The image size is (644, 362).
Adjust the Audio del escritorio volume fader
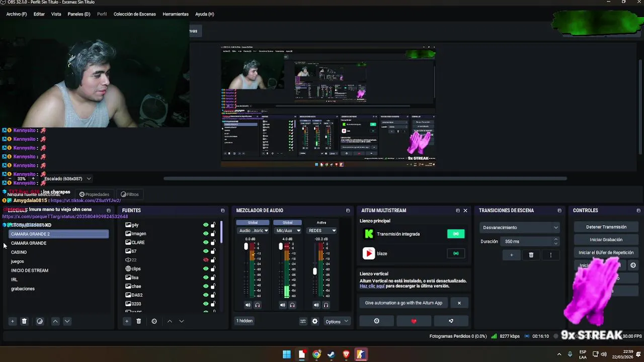246,246
